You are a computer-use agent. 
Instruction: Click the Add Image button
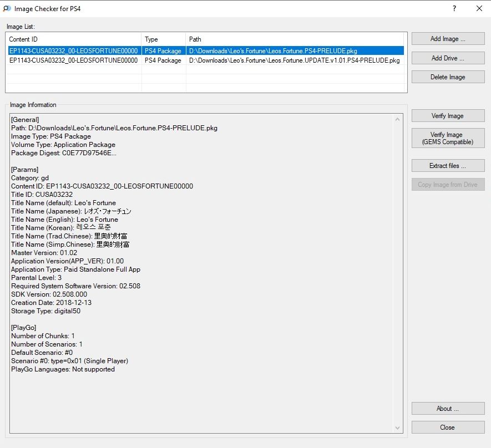(x=448, y=39)
